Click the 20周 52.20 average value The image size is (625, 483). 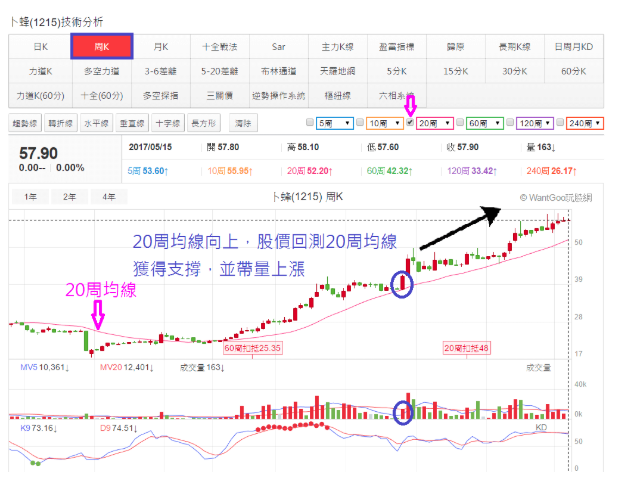point(310,171)
